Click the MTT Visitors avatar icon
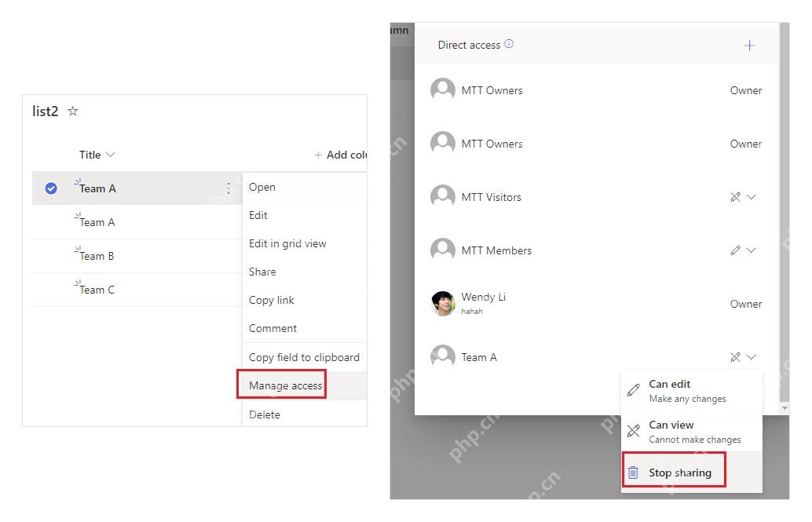 click(443, 197)
